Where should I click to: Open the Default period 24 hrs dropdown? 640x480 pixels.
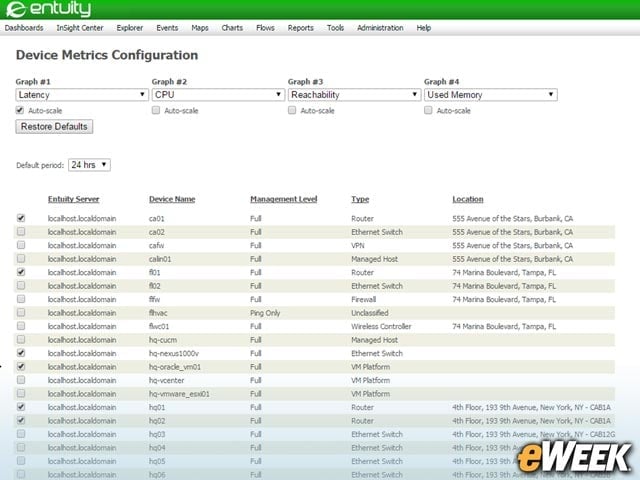tap(89, 165)
